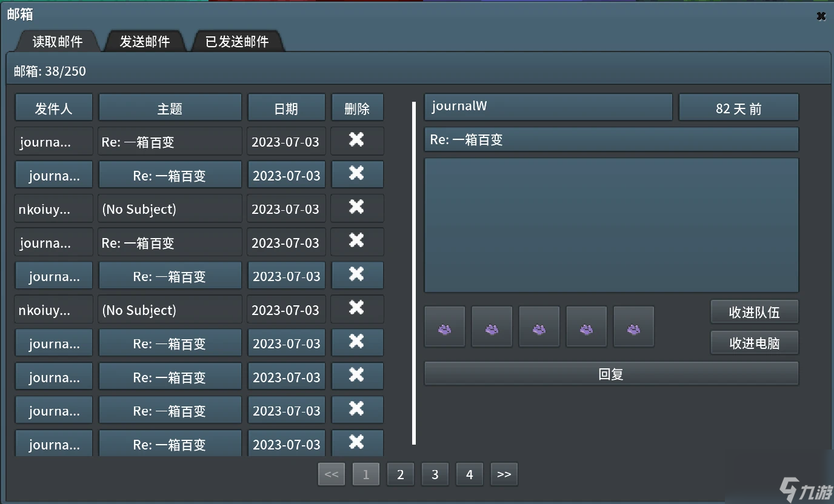Go to page 3 of the mailbox
The height and width of the screenshot is (504, 834).
pyautogui.click(x=435, y=474)
